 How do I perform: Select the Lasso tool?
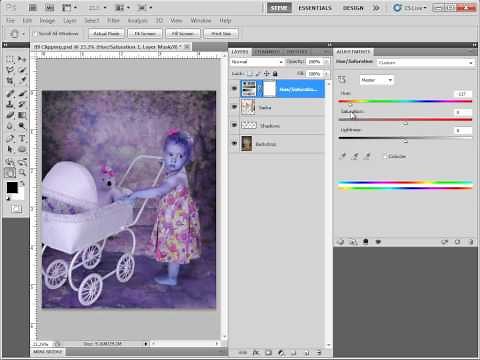[x=10, y=70]
